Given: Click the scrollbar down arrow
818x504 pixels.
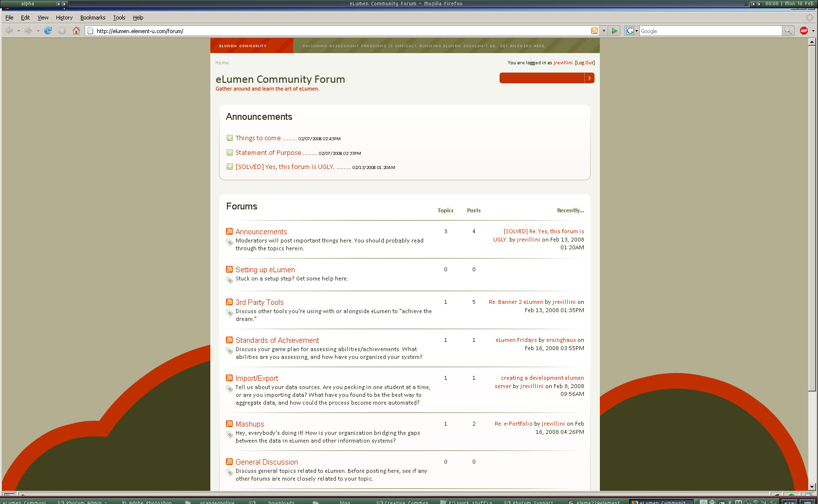Looking at the screenshot, I should (812, 486).
